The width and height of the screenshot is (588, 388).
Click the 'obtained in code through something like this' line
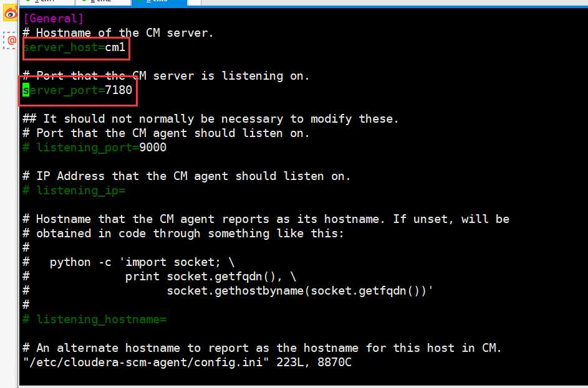tap(183, 234)
